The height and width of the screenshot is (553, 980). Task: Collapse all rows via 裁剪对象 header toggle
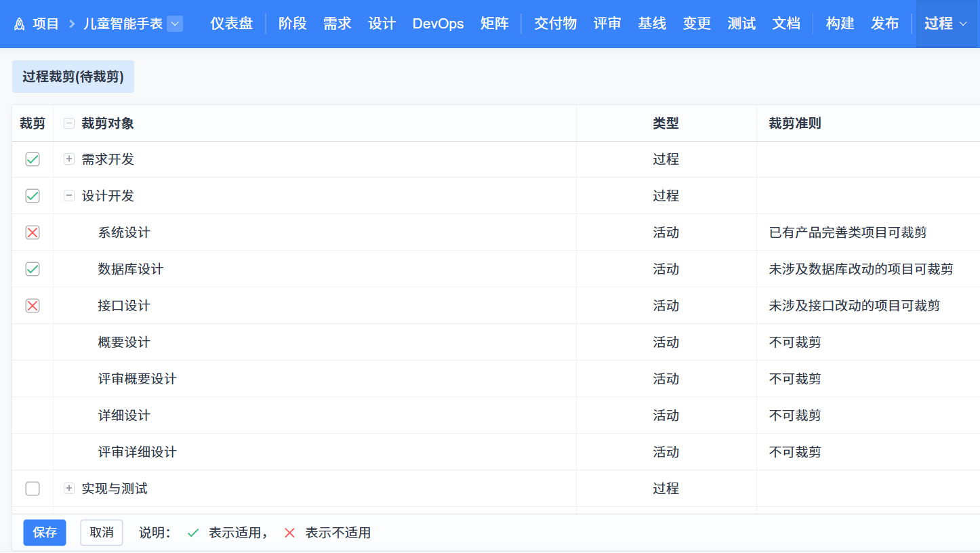[x=68, y=123]
